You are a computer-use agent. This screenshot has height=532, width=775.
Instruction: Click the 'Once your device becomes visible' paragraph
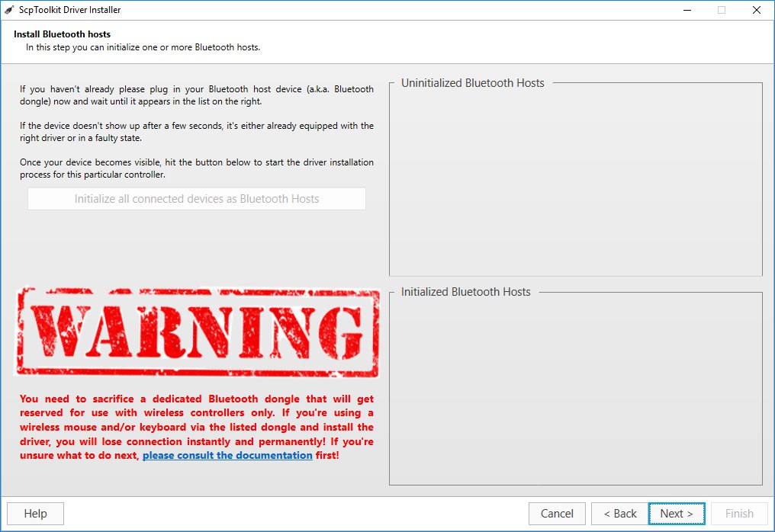(x=197, y=168)
